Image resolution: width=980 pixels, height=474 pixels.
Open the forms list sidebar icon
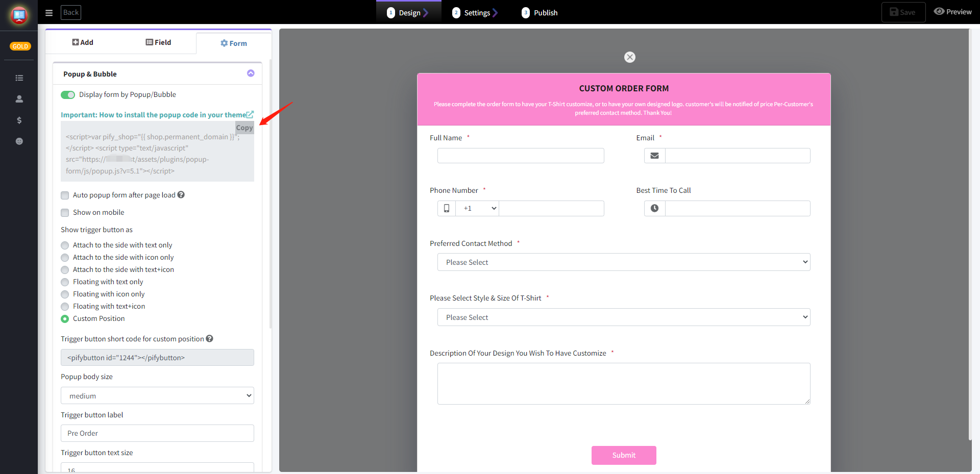click(19, 78)
